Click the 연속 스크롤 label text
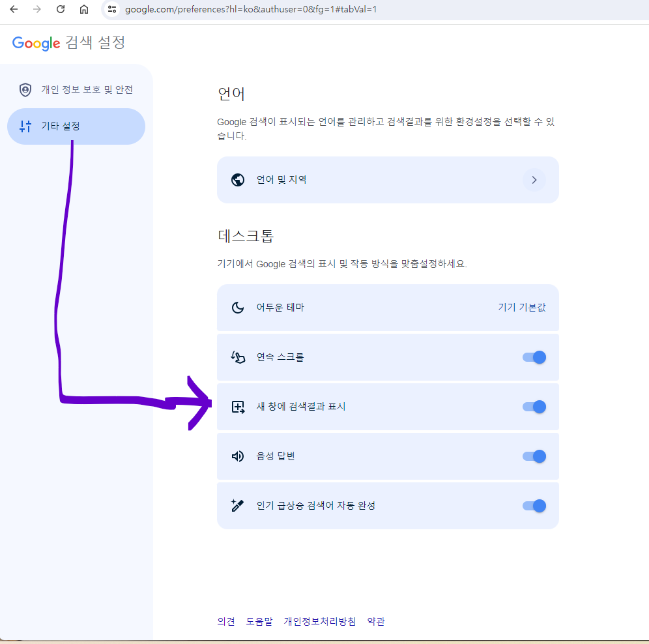Screen dimensions: 649x644 (280, 357)
